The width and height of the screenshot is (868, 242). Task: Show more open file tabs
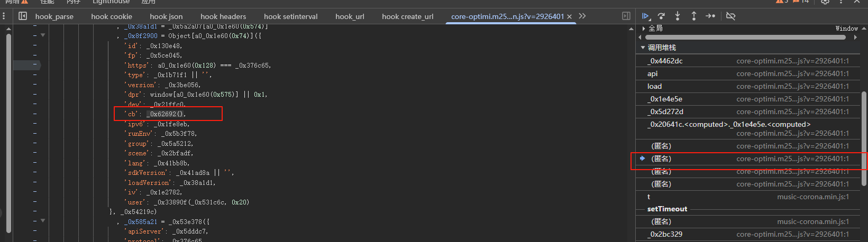[x=582, y=16]
